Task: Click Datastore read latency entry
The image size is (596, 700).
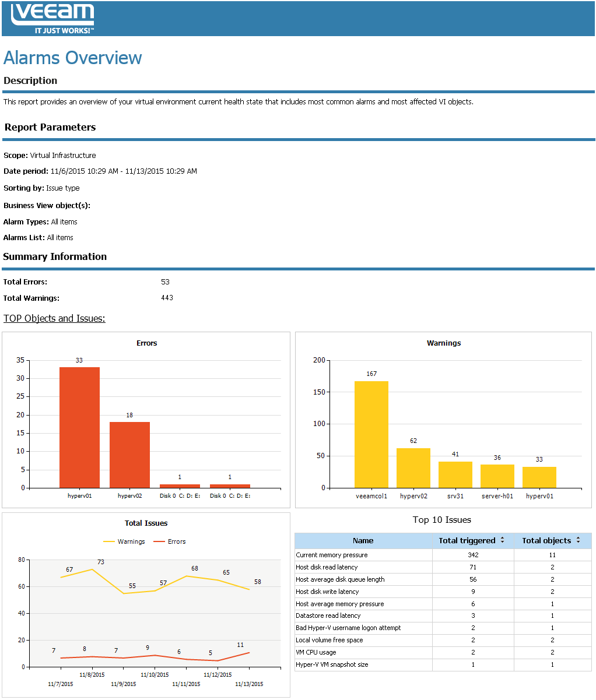Action: [328, 615]
